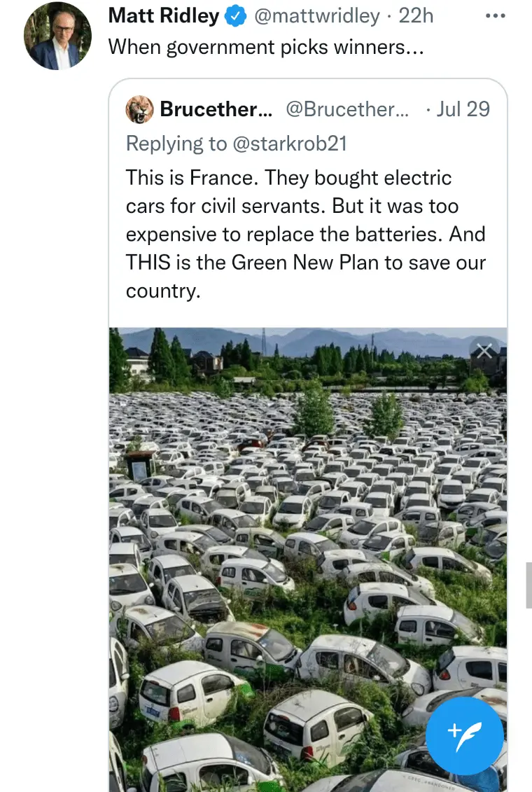Dismiss the image using the X icon
Image resolution: width=532 pixels, height=792 pixels.
click(484, 351)
